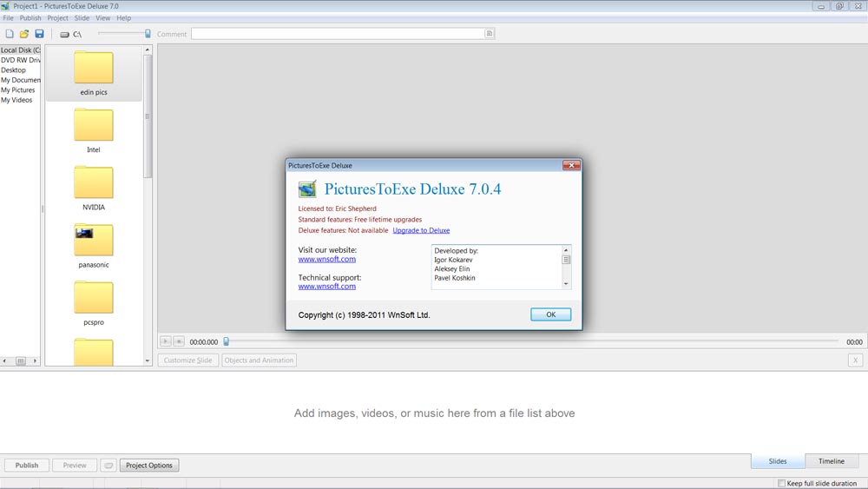Click Igor Kokarev in developer list
The width and height of the screenshot is (868, 489).
[x=453, y=260]
